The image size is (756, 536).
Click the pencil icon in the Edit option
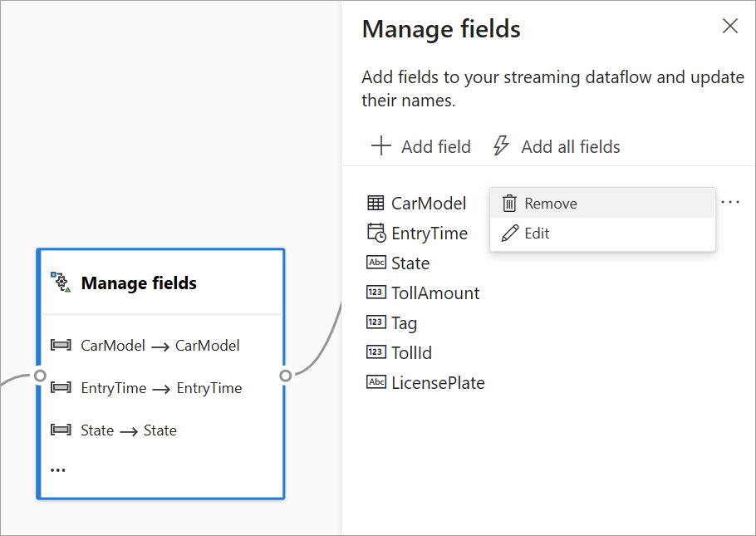[508, 233]
